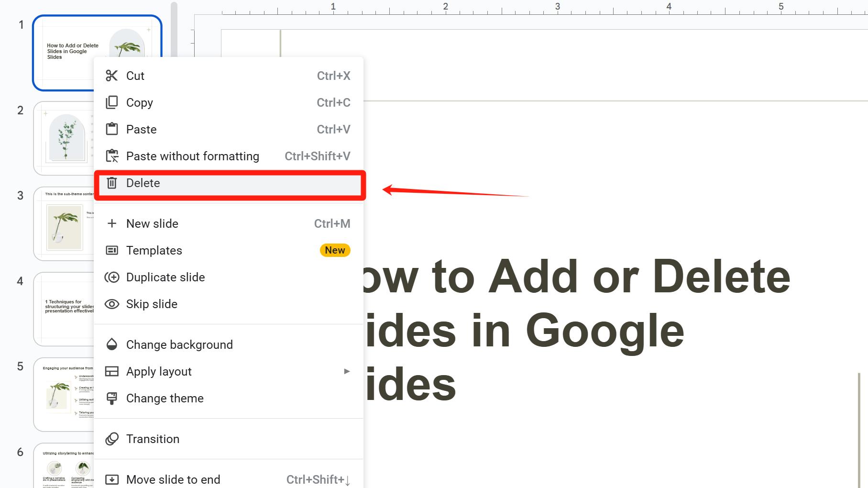Click the Copy icon in context menu
868x488 pixels.
[x=111, y=102]
